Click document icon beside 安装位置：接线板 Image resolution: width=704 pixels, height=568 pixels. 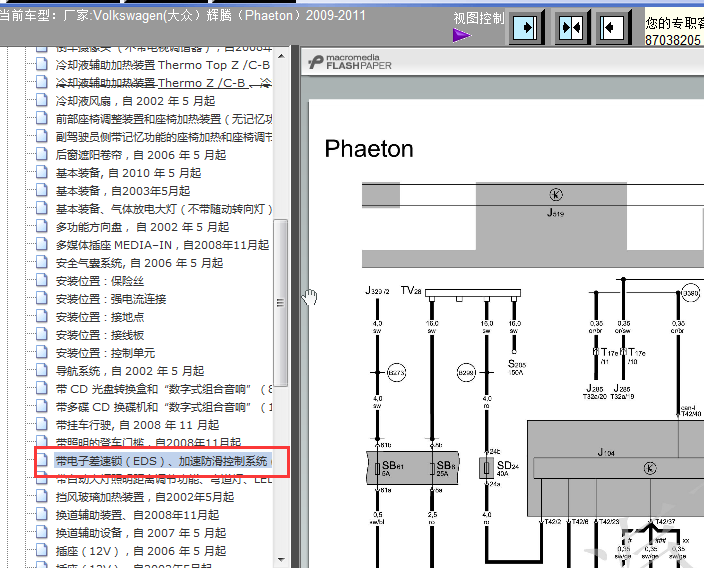point(42,334)
